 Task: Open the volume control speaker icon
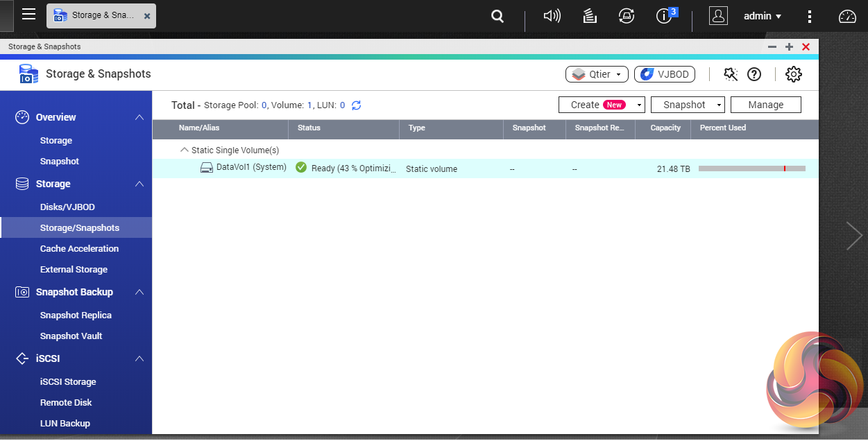click(552, 15)
